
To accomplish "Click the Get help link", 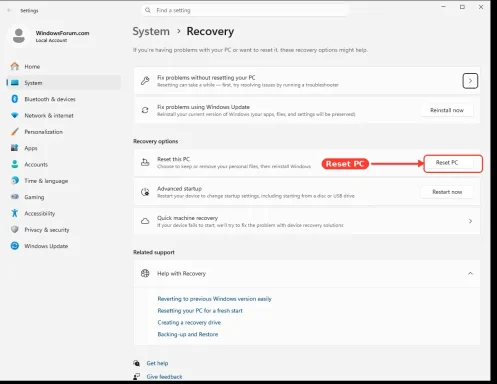I will 157,363.
